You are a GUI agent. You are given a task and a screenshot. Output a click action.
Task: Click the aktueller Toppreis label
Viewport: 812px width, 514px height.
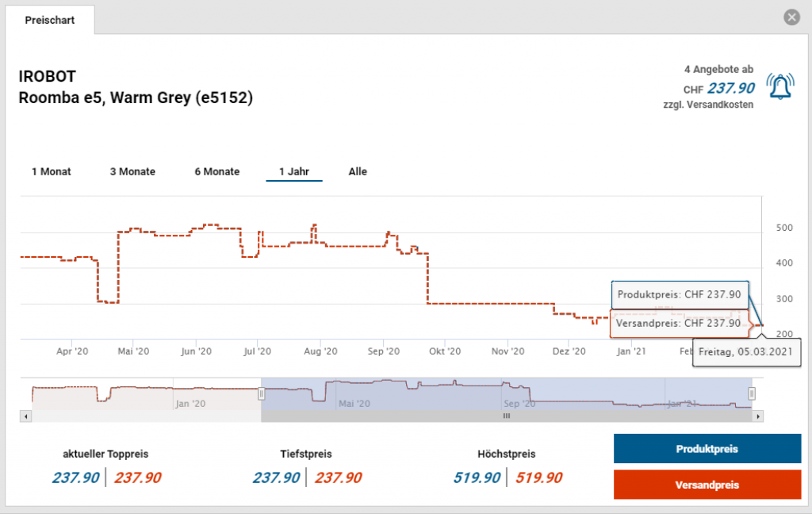point(105,454)
